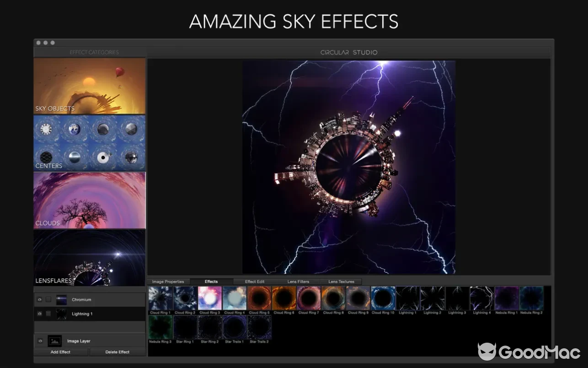The width and height of the screenshot is (588, 368).
Task: Expand the Clouds effect category
Action: (x=90, y=200)
